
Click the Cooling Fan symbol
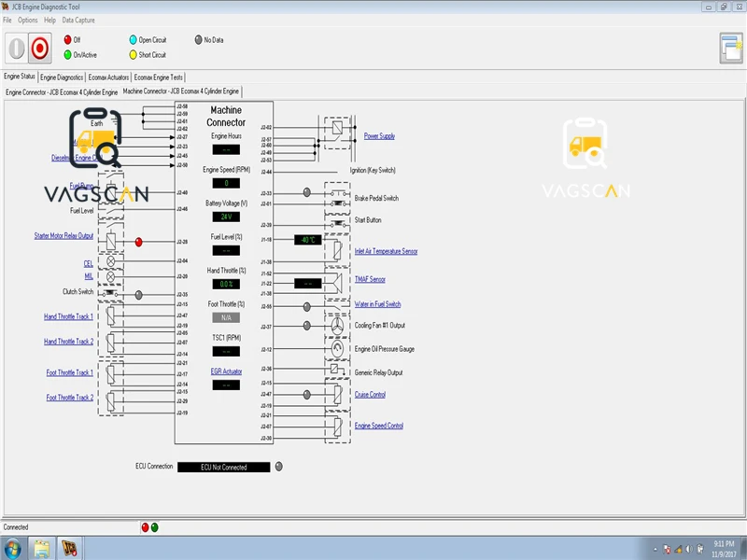tap(337, 326)
